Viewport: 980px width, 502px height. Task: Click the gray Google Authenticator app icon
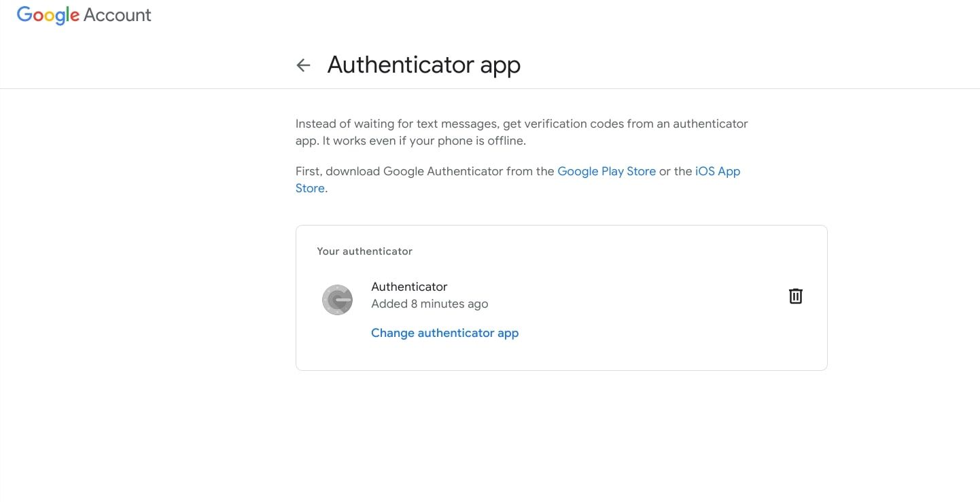337,300
